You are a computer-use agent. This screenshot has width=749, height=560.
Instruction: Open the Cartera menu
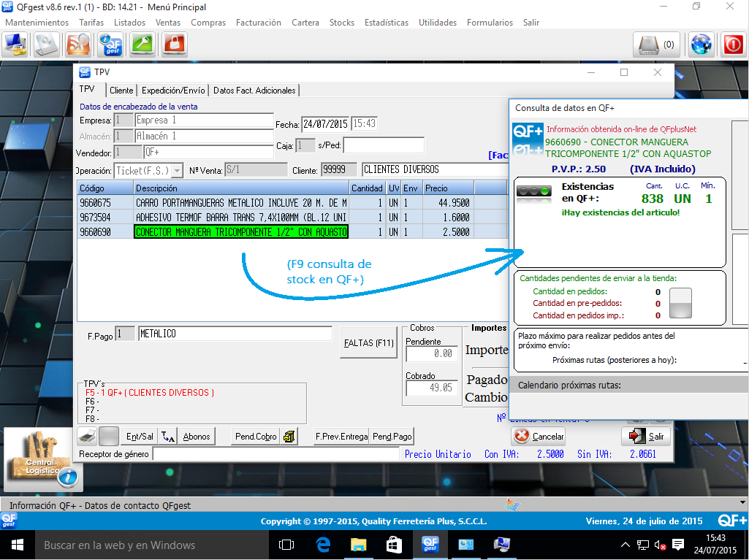click(305, 23)
